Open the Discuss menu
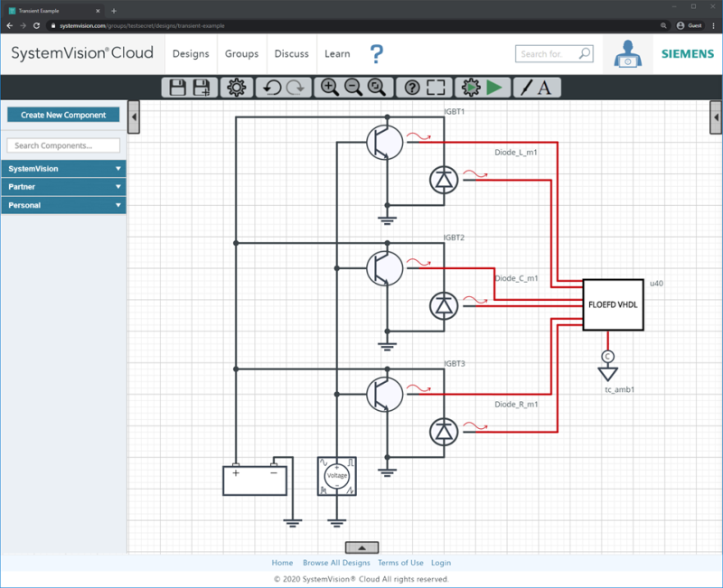The height and width of the screenshot is (588, 723). (x=291, y=54)
